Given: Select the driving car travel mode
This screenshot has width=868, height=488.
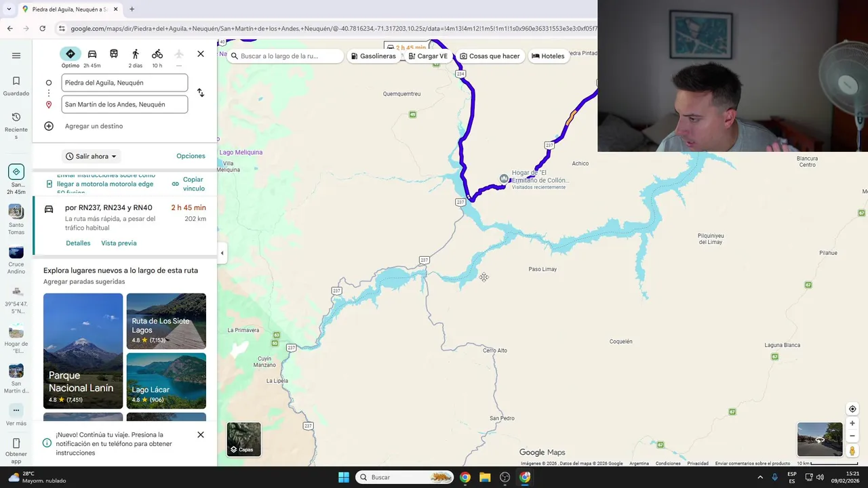Looking at the screenshot, I should pos(92,54).
